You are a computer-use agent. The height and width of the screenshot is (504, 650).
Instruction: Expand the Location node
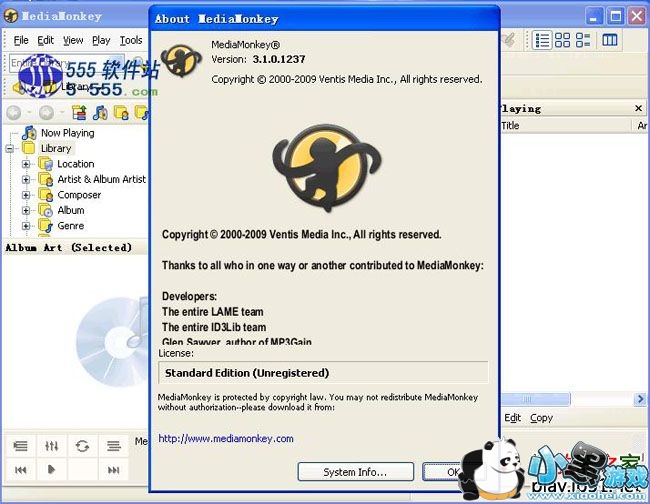(x=26, y=164)
